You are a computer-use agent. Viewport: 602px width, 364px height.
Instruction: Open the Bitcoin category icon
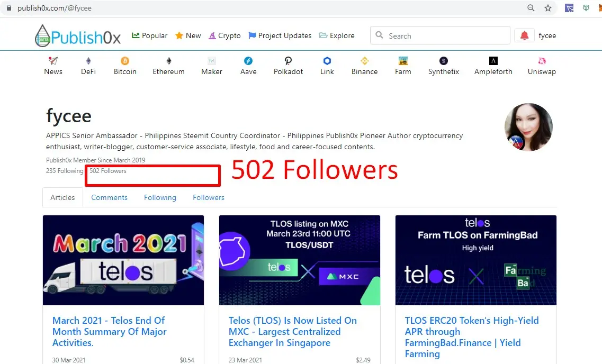pyautogui.click(x=125, y=61)
